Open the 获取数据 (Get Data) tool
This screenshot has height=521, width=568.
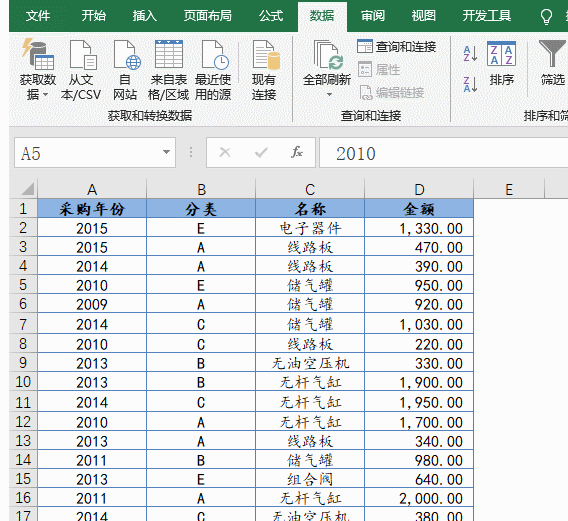coord(38,70)
